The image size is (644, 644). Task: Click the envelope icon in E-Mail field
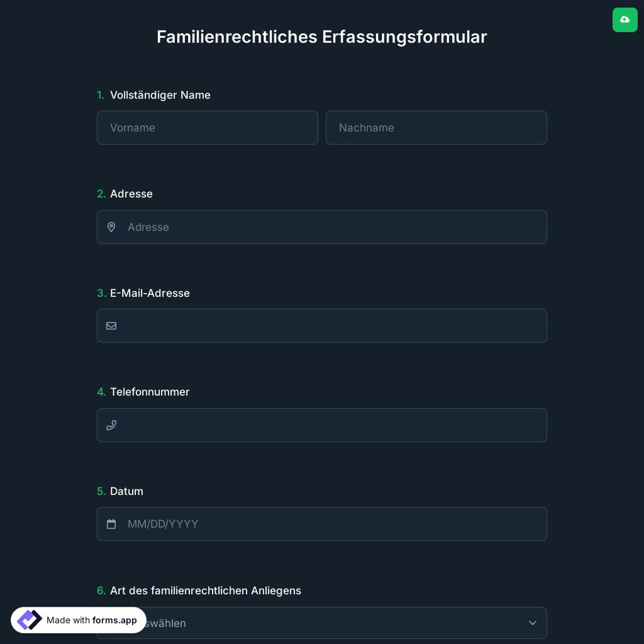111,325
